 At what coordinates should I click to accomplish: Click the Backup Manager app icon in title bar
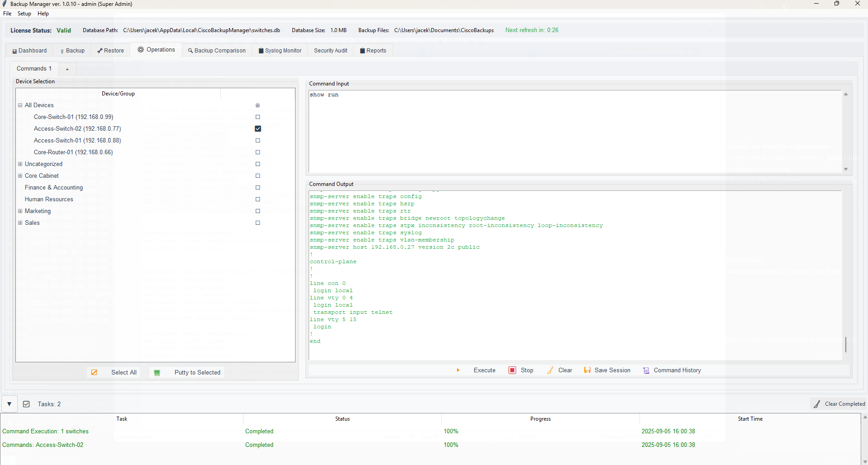pyautogui.click(x=5, y=4)
